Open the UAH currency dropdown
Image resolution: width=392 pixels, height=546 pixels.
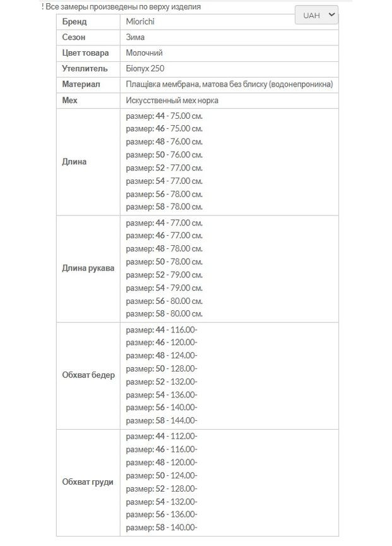(x=316, y=15)
